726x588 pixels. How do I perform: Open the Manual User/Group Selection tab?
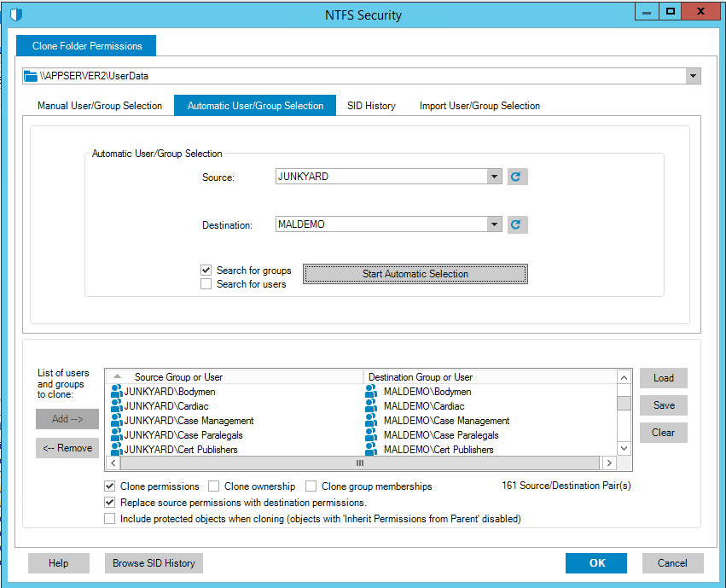100,106
